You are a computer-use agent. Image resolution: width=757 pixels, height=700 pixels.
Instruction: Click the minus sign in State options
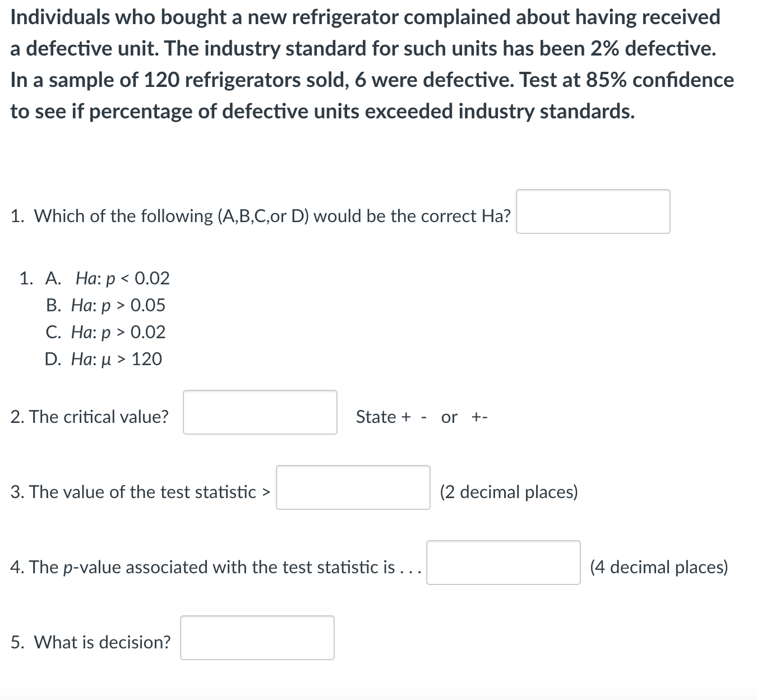(x=423, y=417)
